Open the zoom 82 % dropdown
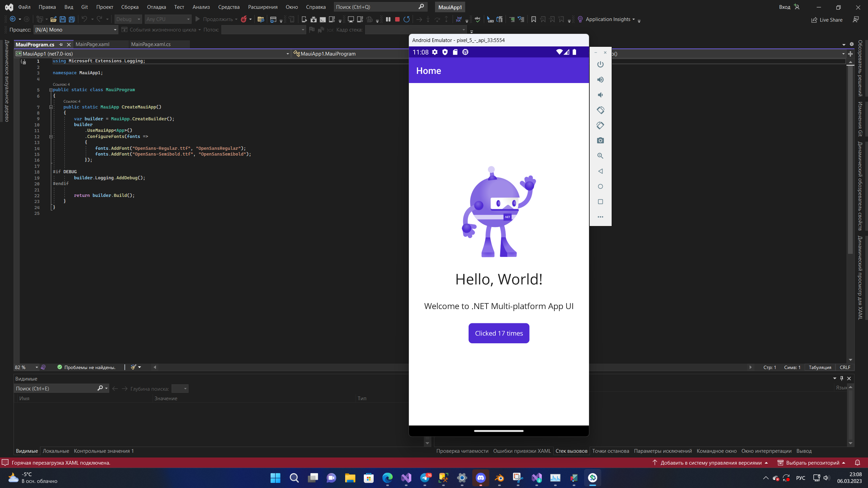Viewport: 868px width, 488px height. click(26, 367)
